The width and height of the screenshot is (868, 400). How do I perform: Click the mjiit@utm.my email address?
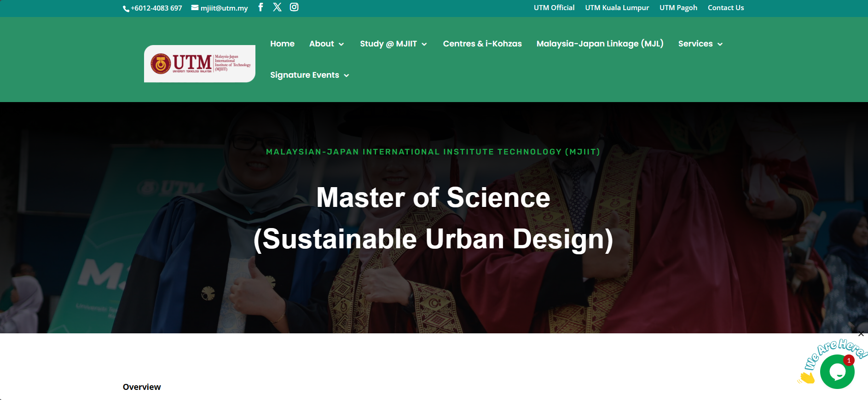224,8
